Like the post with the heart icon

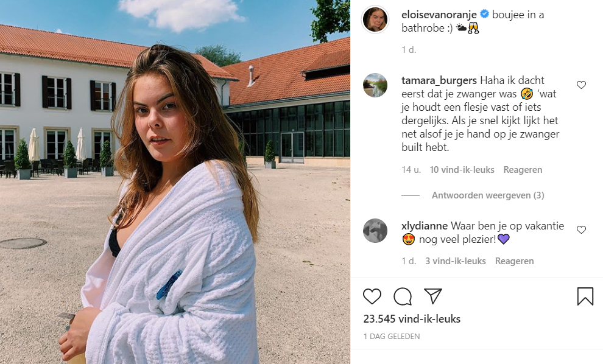click(372, 296)
